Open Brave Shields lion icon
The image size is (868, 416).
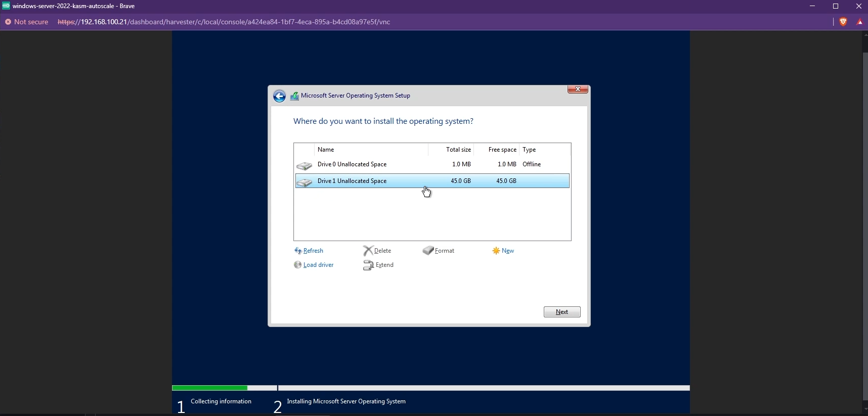click(x=843, y=22)
